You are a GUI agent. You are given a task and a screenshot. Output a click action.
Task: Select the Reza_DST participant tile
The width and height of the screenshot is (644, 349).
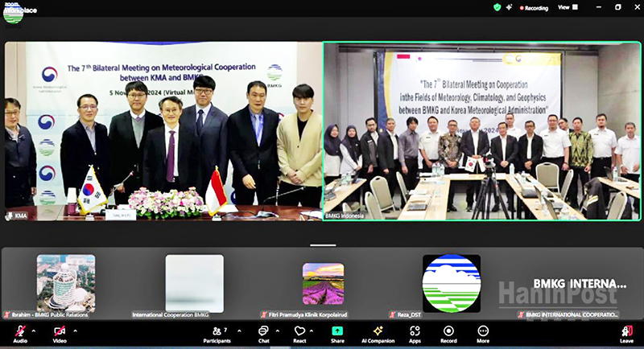click(x=451, y=284)
